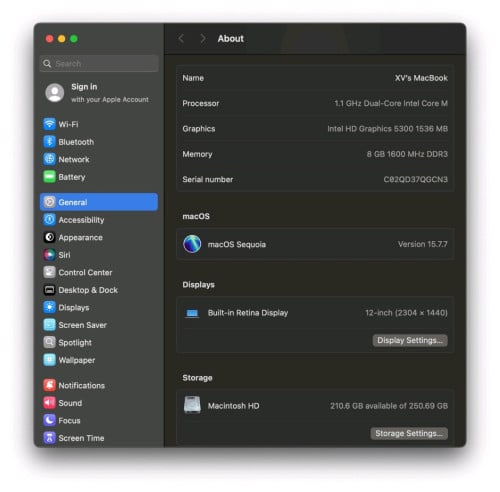Click the Bluetooth icon in sidebar

pyautogui.click(x=49, y=142)
